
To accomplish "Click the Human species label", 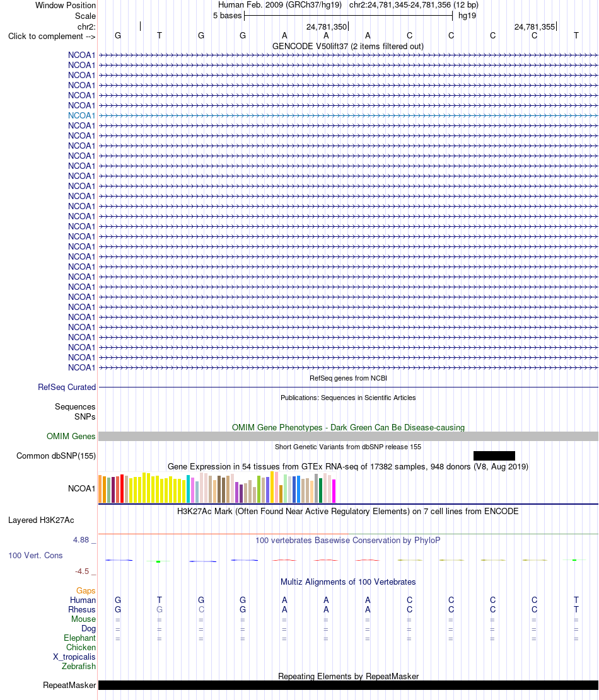I will coord(83,600).
